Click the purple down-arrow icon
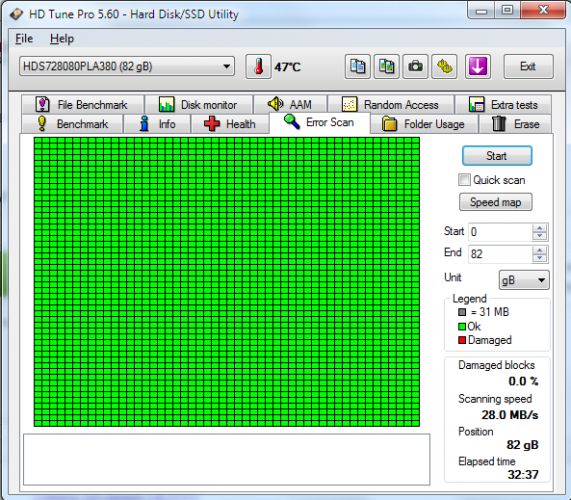Screen dimensions: 571x500 click(478, 67)
